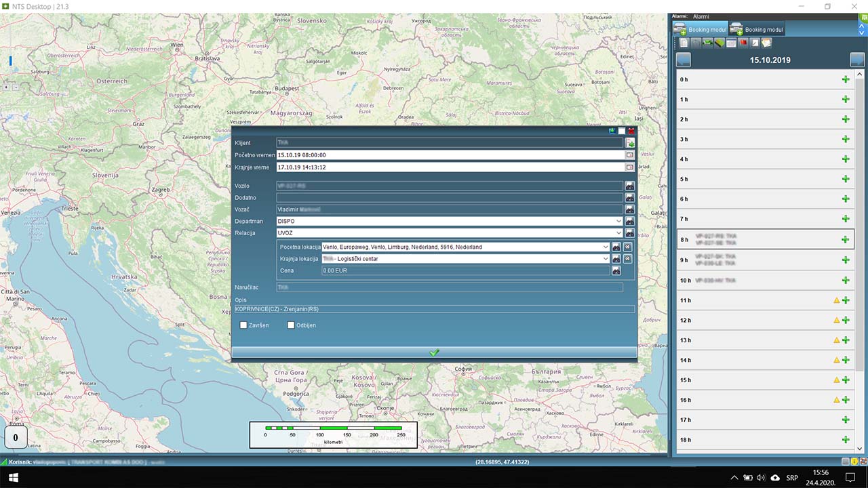The width and height of the screenshot is (868, 488).
Task: Click the red flag icon in booking toolbar
Action: point(743,43)
